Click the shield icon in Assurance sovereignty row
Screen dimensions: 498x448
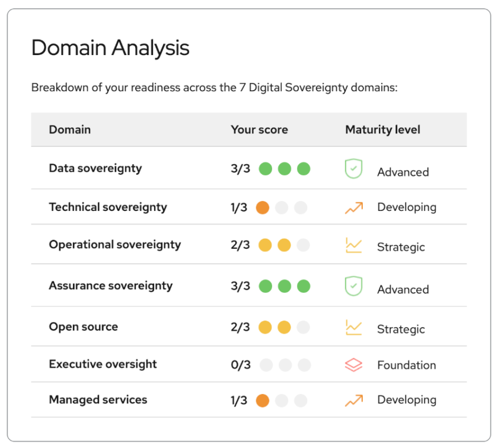tap(353, 286)
